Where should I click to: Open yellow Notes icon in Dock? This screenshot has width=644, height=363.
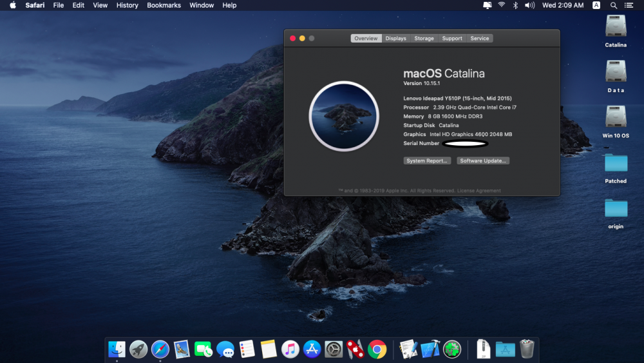click(269, 349)
